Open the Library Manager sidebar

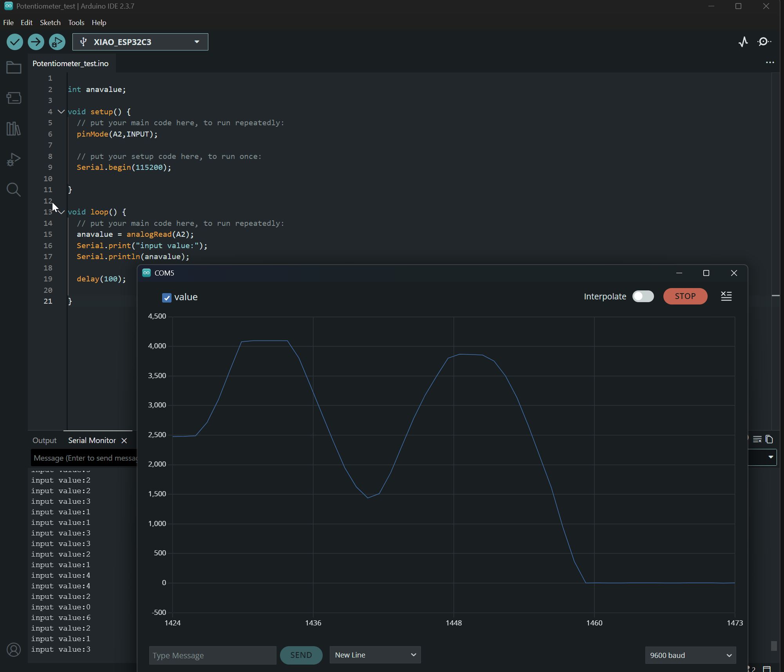[14, 128]
